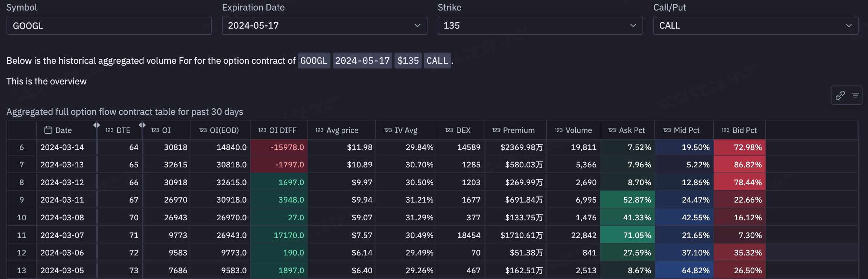Sort by the Avg price column header
The width and height of the screenshot is (868, 279).
[342, 130]
